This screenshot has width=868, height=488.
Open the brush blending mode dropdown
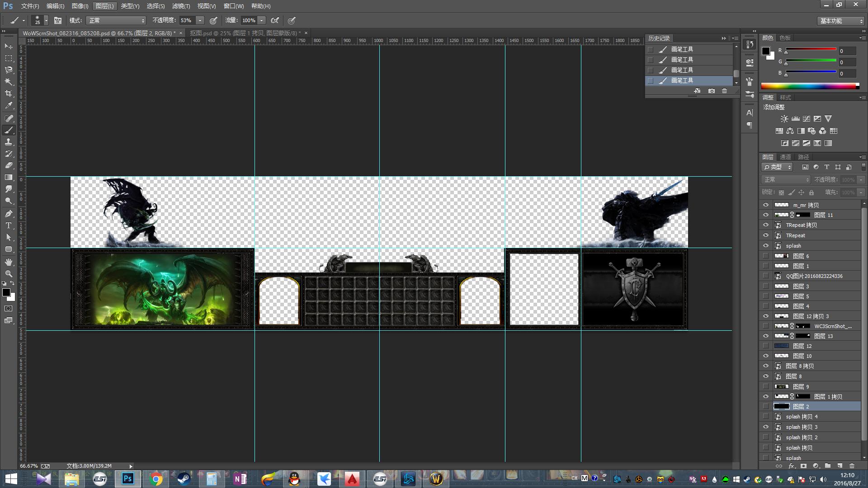[117, 20]
